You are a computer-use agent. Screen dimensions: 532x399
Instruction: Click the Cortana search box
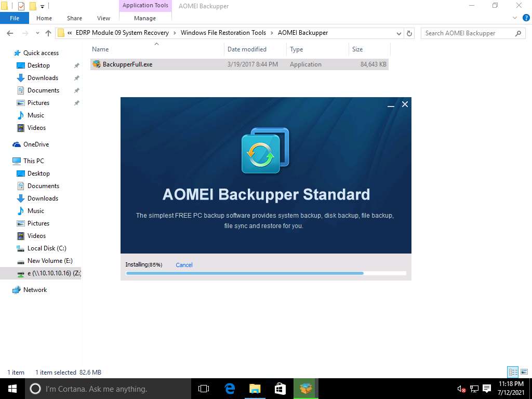pos(108,389)
